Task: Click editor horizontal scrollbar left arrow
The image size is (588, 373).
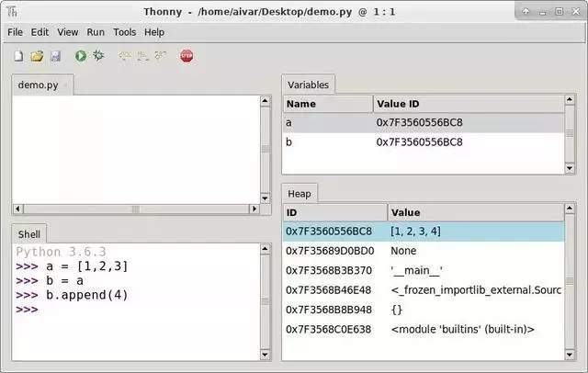Action: [x=17, y=209]
